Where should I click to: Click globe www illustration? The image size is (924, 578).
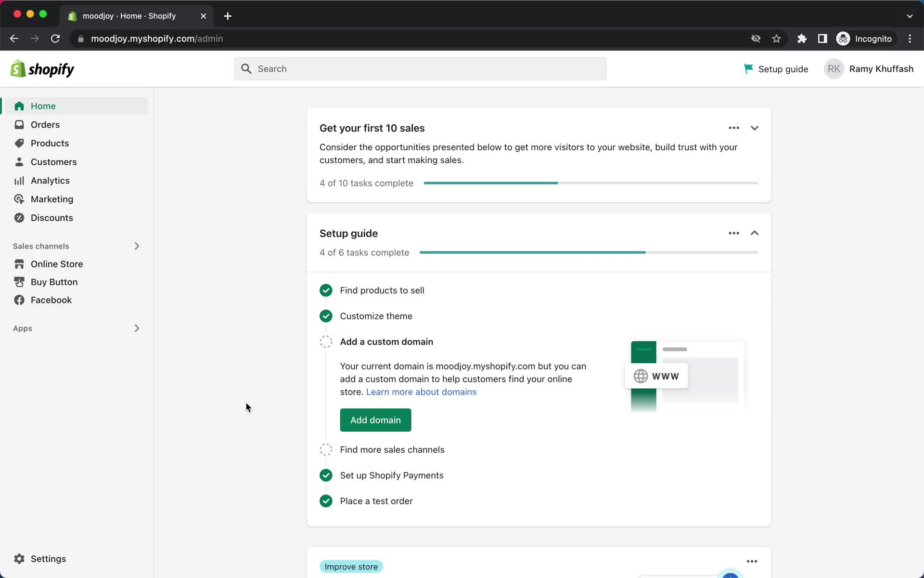(656, 376)
